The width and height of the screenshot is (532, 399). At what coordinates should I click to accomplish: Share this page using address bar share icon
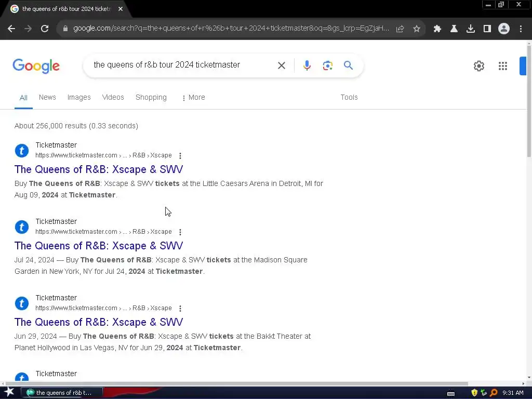coord(400,29)
